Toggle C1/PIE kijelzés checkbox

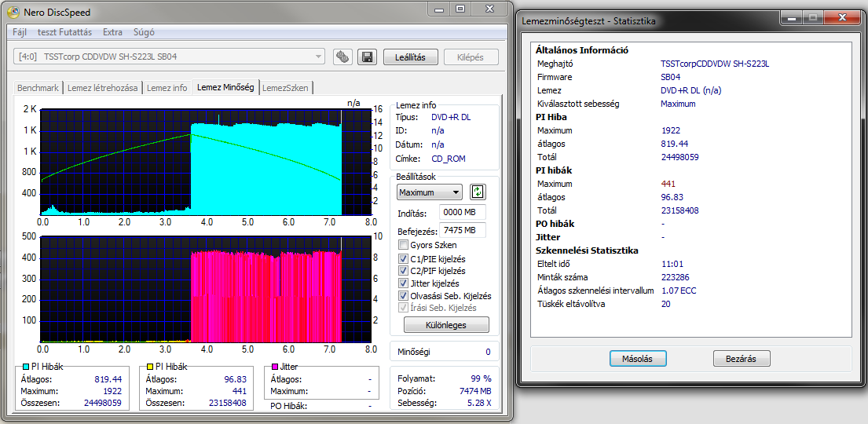point(402,258)
